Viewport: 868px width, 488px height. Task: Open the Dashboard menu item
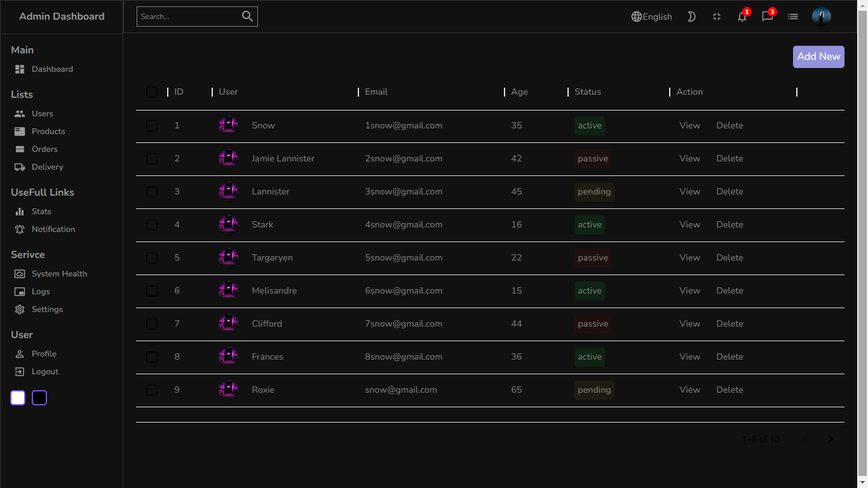pos(52,69)
